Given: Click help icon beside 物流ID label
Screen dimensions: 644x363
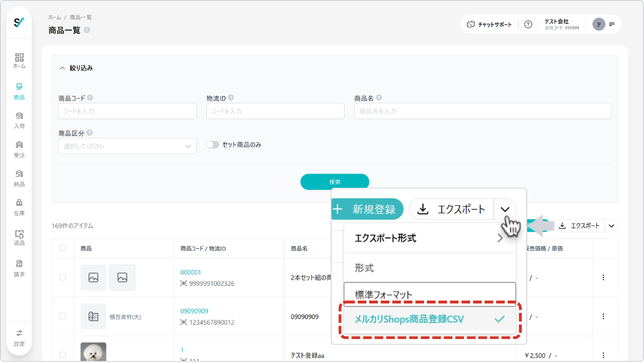Looking at the screenshot, I should tap(231, 97).
